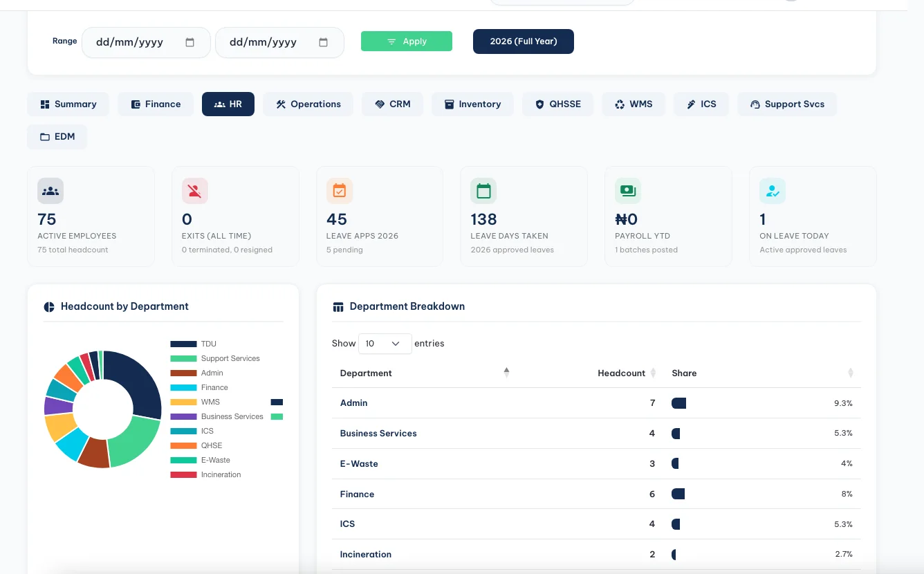Sort the table by the Department column arrows
This screenshot has height=574, width=924.
(506, 373)
